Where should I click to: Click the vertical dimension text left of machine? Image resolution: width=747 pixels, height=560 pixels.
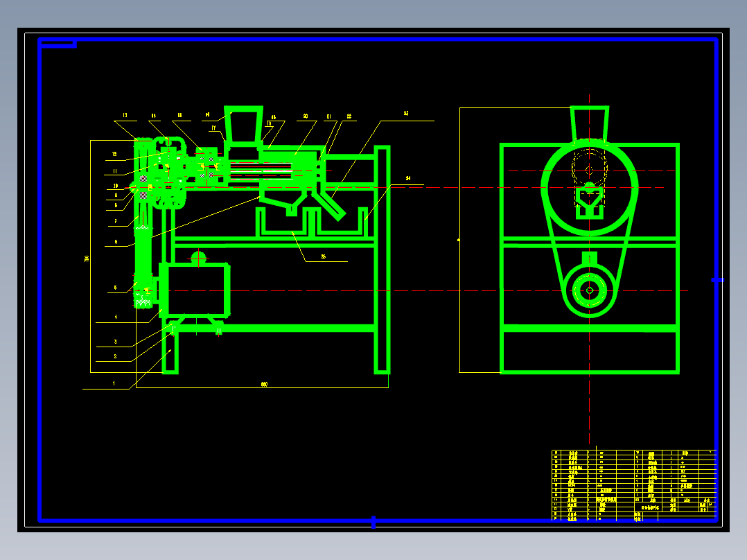tap(87, 259)
